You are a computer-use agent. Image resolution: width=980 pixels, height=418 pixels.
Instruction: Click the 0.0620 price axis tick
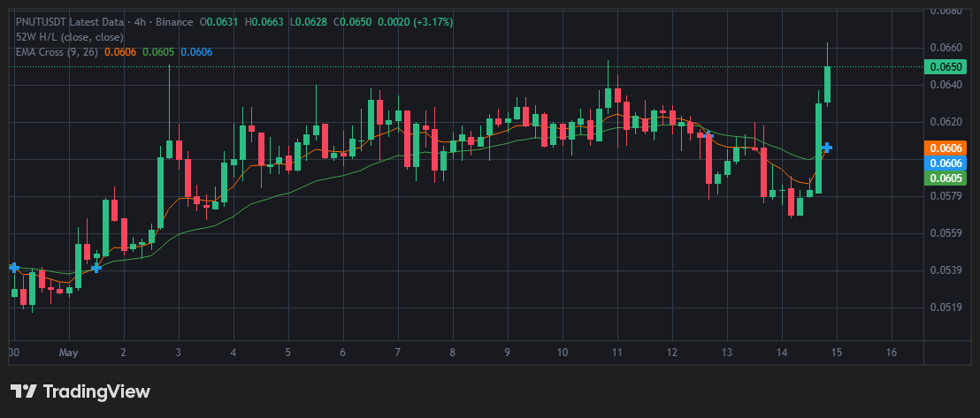pos(945,122)
